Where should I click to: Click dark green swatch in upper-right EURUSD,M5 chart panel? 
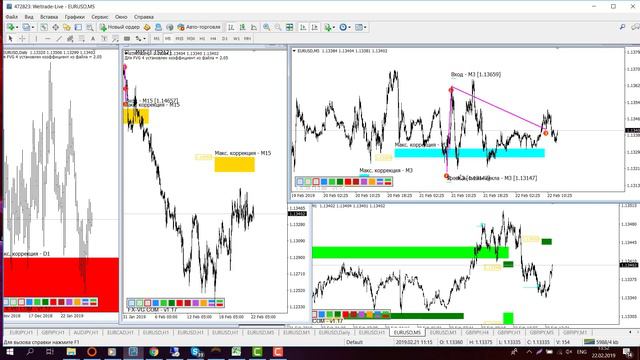(340, 182)
